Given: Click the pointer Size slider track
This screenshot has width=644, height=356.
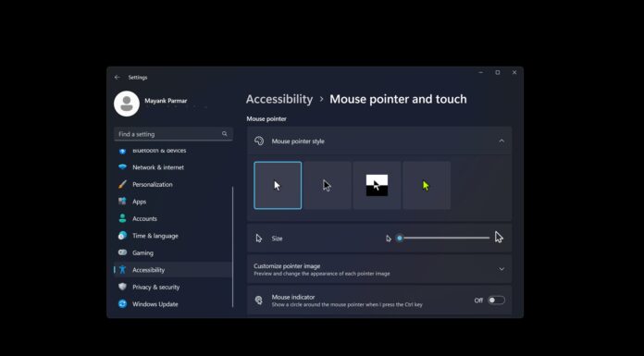Looking at the screenshot, I should pyautogui.click(x=443, y=238).
